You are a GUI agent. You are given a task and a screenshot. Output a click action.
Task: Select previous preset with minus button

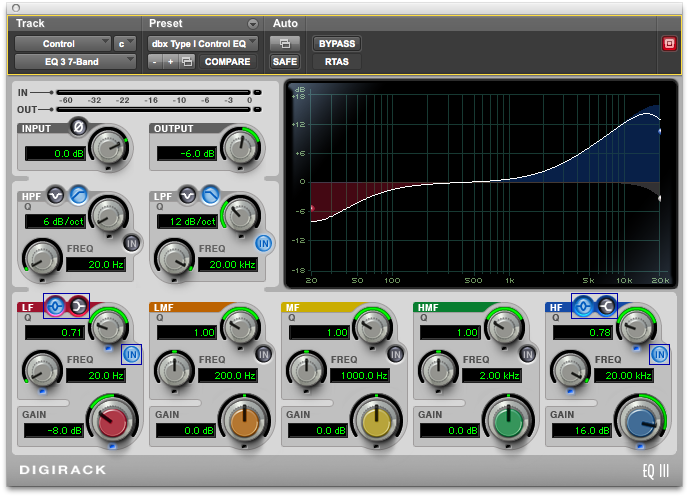pos(154,62)
